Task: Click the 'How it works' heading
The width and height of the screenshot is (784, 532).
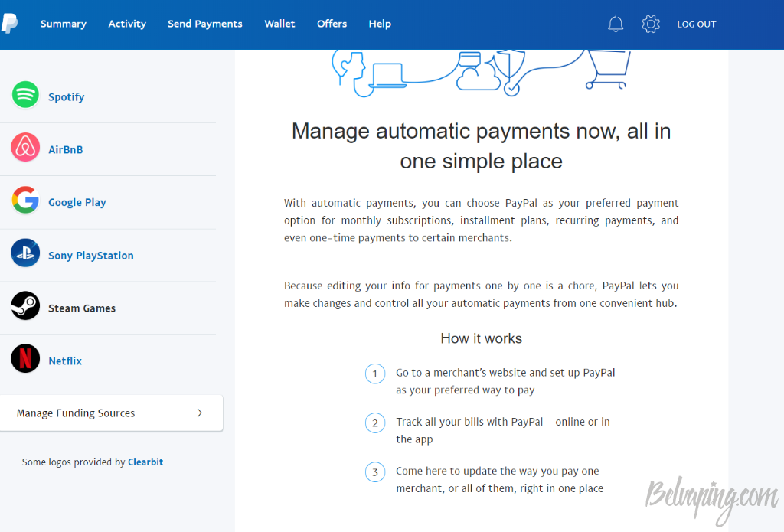Action: (x=481, y=338)
